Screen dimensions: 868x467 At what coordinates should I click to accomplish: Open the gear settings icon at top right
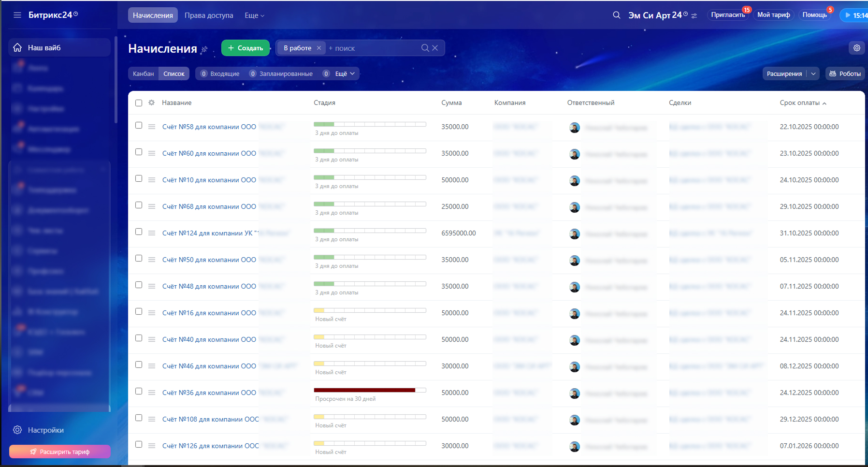856,48
